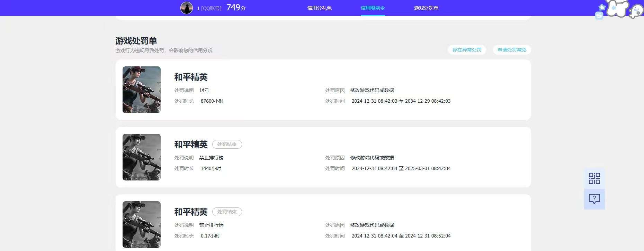The image size is (644, 251).
Task: Switch to 信用限制令 tab
Action: tap(373, 8)
